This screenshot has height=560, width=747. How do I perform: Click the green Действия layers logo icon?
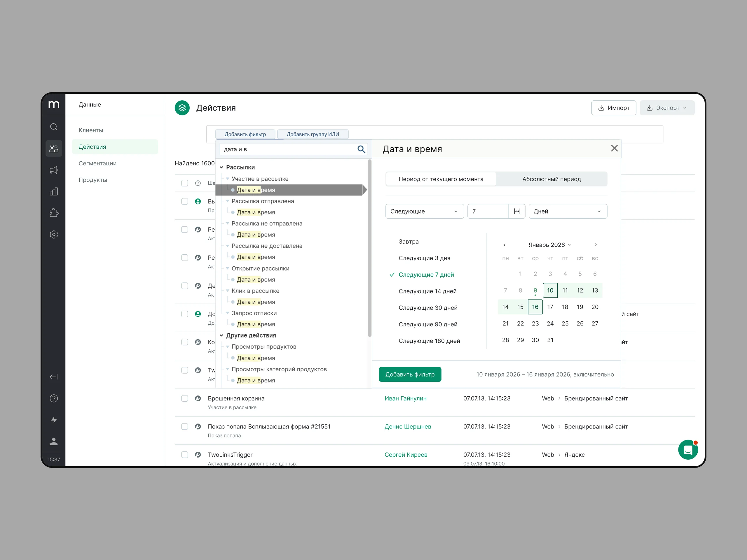click(x=182, y=108)
